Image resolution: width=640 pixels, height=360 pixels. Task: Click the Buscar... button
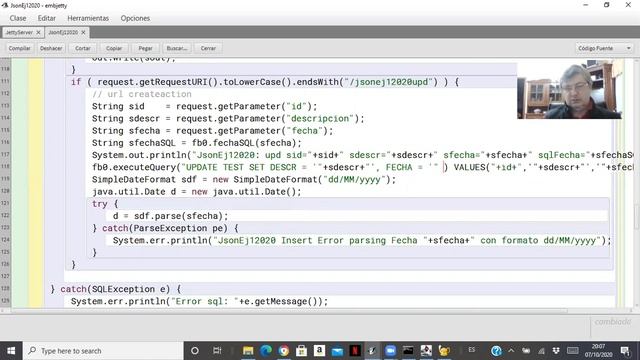(x=177, y=48)
